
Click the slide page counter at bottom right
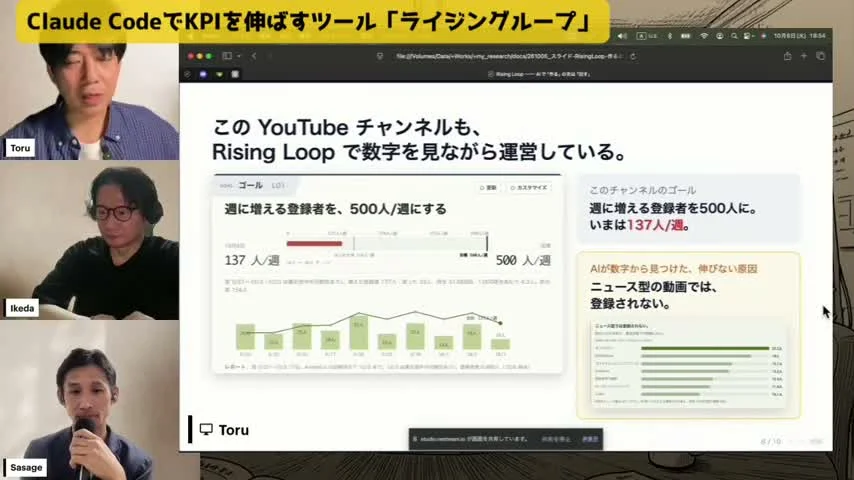click(770, 441)
